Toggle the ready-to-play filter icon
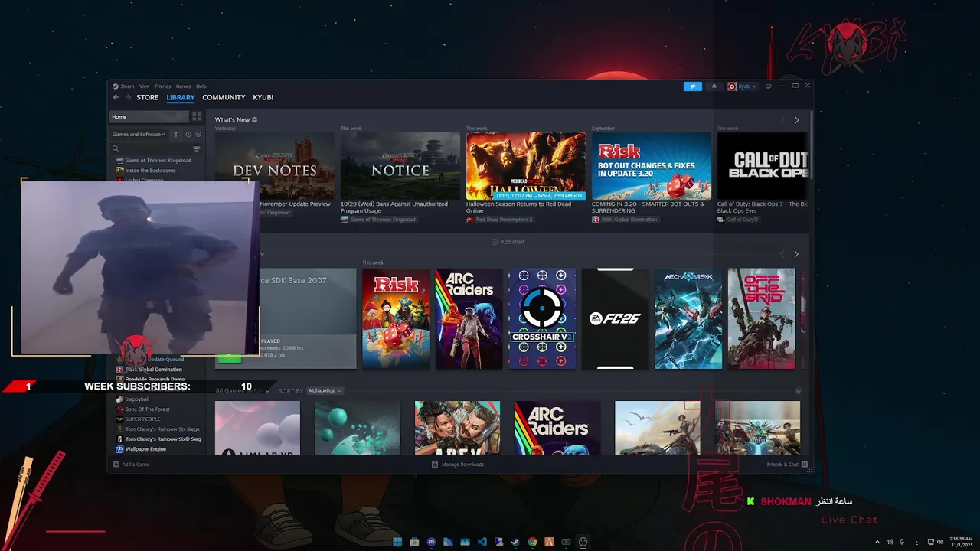This screenshot has width=980, height=551. click(x=198, y=135)
